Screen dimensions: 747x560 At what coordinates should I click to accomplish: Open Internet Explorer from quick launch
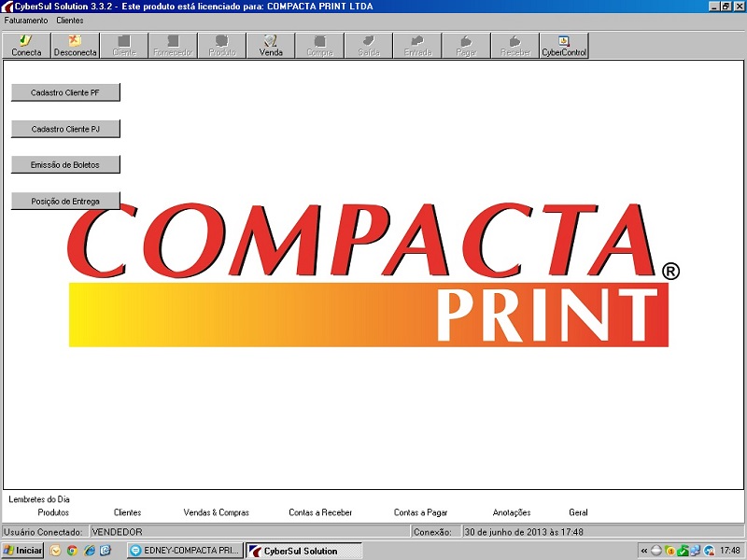89,551
